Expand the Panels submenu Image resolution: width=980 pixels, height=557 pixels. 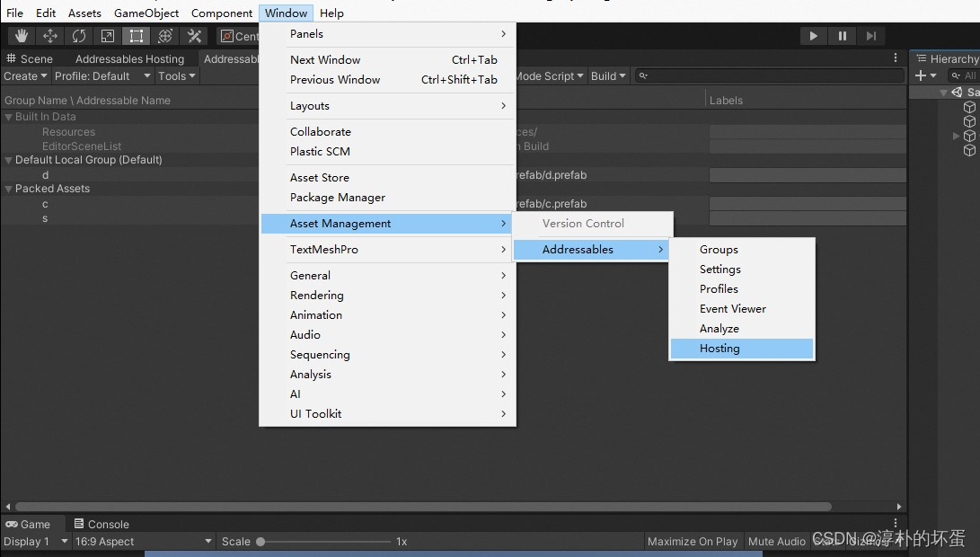(387, 34)
